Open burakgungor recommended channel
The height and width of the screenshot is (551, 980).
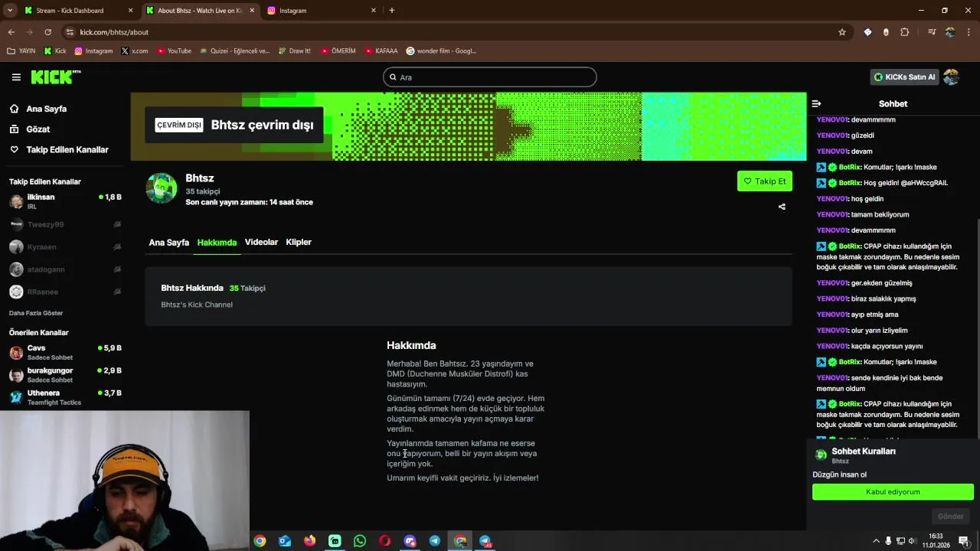(x=65, y=375)
